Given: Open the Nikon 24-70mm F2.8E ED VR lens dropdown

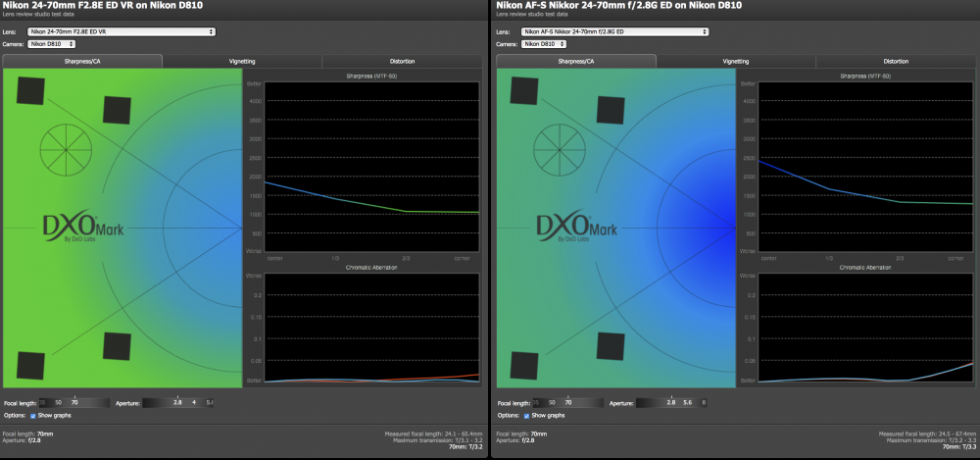Looking at the screenshot, I should (122, 31).
